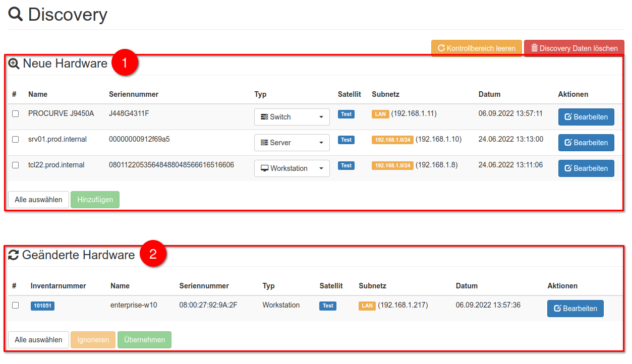Screen dimensions: 632x364
Task: Click the Test satellite badge for PROCURVE J9450A
Action: click(346, 114)
